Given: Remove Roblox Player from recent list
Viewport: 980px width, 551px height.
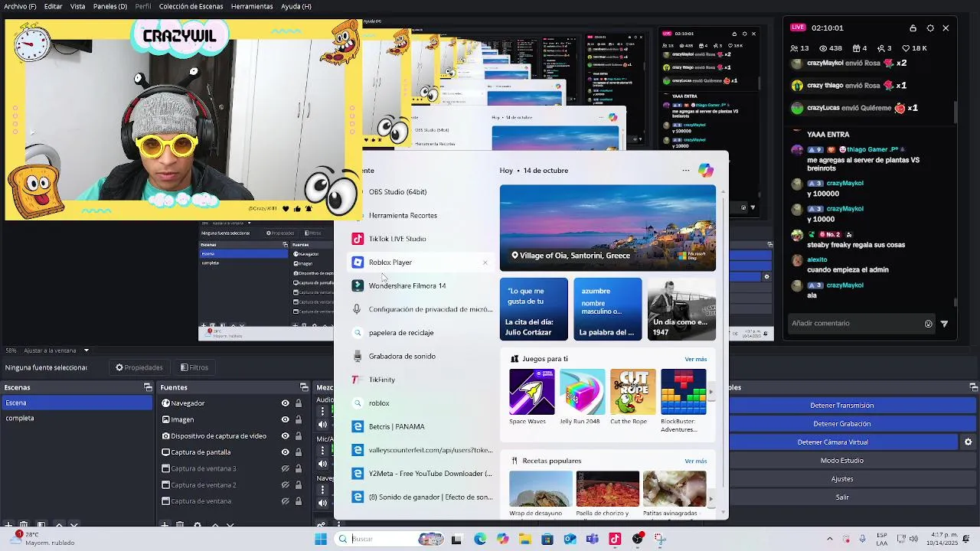Looking at the screenshot, I should (x=485, y=262).
